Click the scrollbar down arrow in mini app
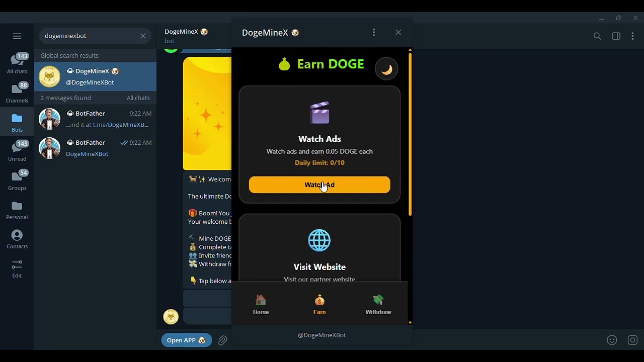The image size is (644, 362). 410,322
